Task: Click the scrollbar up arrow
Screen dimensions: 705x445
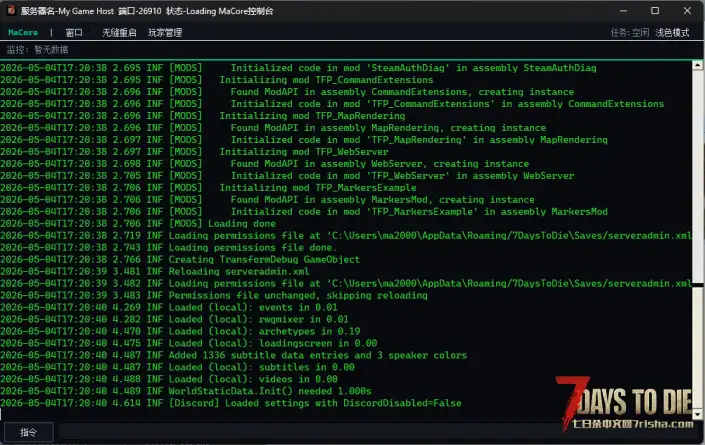Action: [x=697, y=65]
